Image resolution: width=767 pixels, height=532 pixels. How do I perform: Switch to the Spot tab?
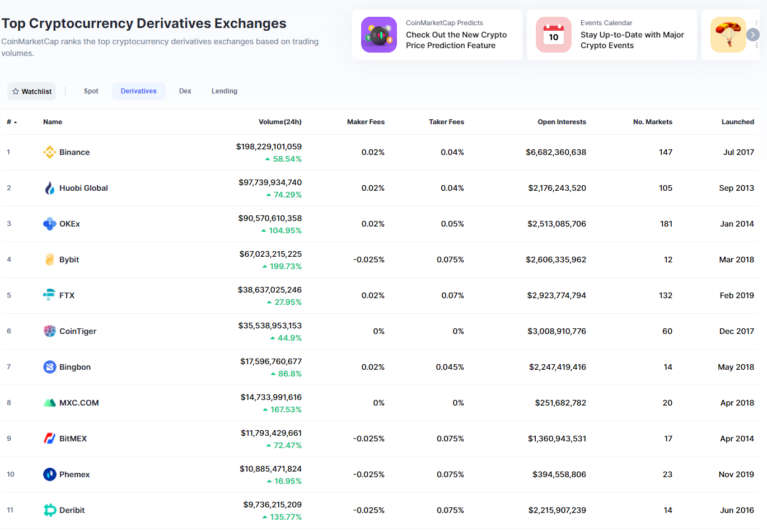[x=91, y=91]
